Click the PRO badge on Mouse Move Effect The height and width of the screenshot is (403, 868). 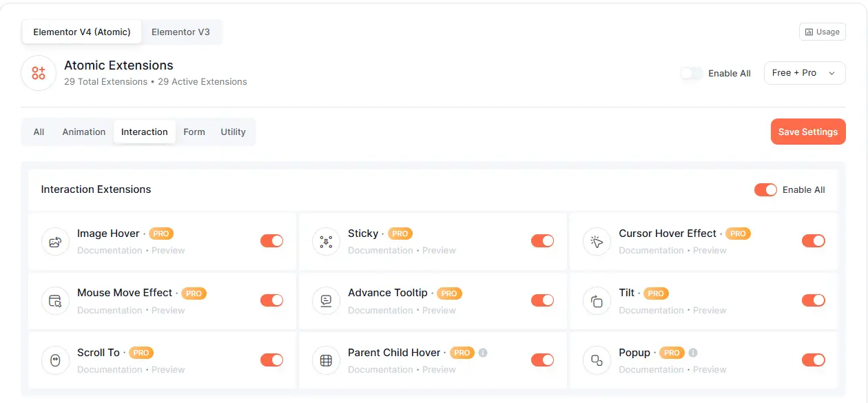coord(194,293)
